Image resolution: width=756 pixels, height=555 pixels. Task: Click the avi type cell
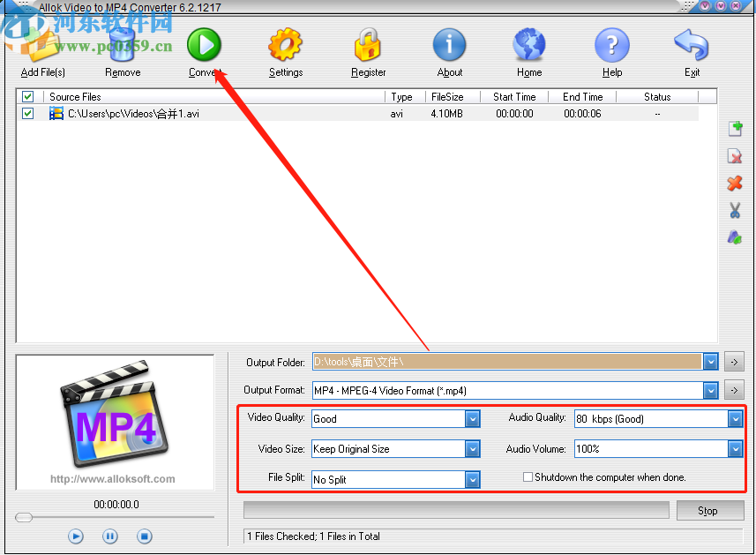396,114
